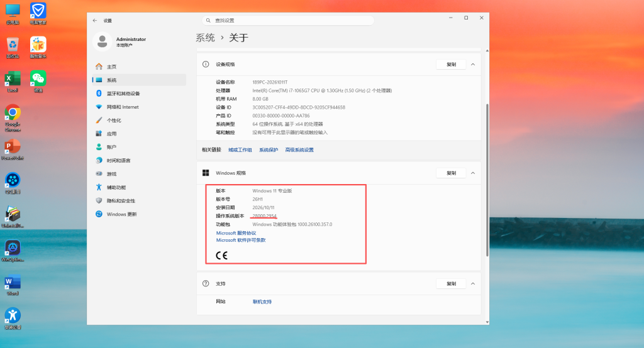Select the OS build 28000.2954
This screenshot has height=348, width=644.
tap(265, 216)
